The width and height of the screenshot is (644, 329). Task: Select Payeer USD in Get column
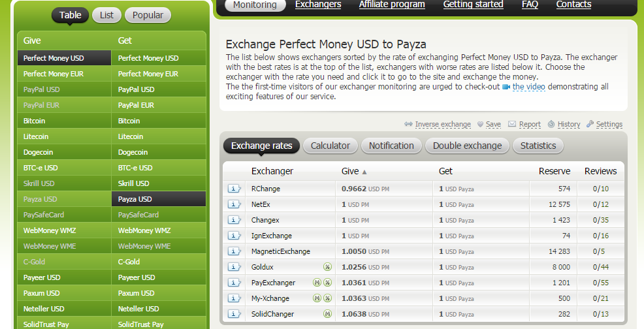click(159, 277)
